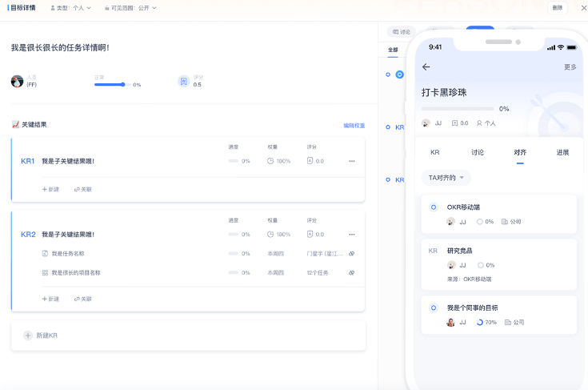This screenshot has height=390, width=588.
Task: Unlink the 我是很长的项目名称 project row
Action: 351,273
